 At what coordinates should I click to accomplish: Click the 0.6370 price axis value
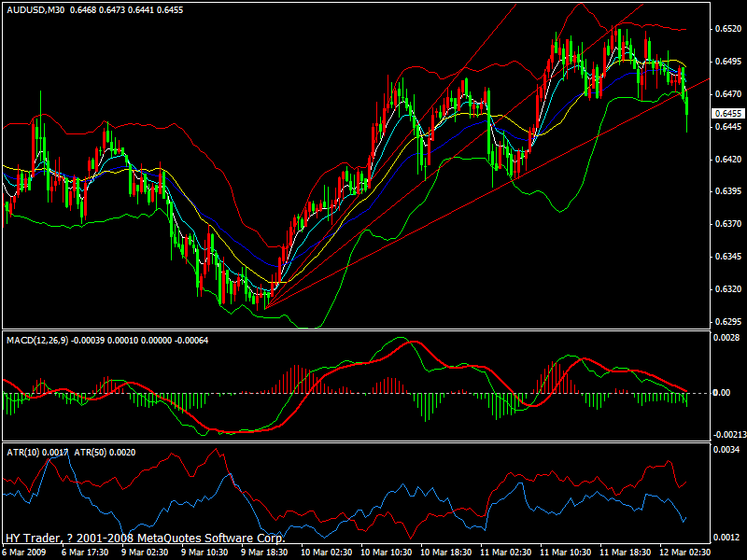pyautogui.click(x=728, y=224)
